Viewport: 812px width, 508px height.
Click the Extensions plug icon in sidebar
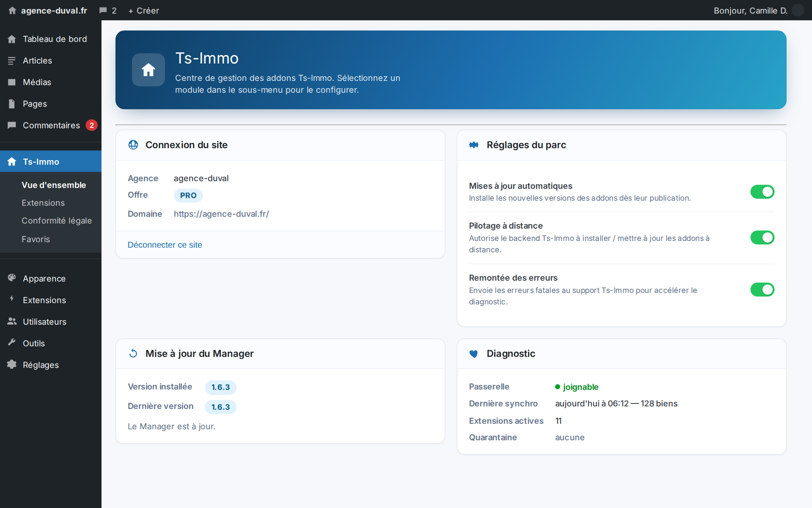12,299
